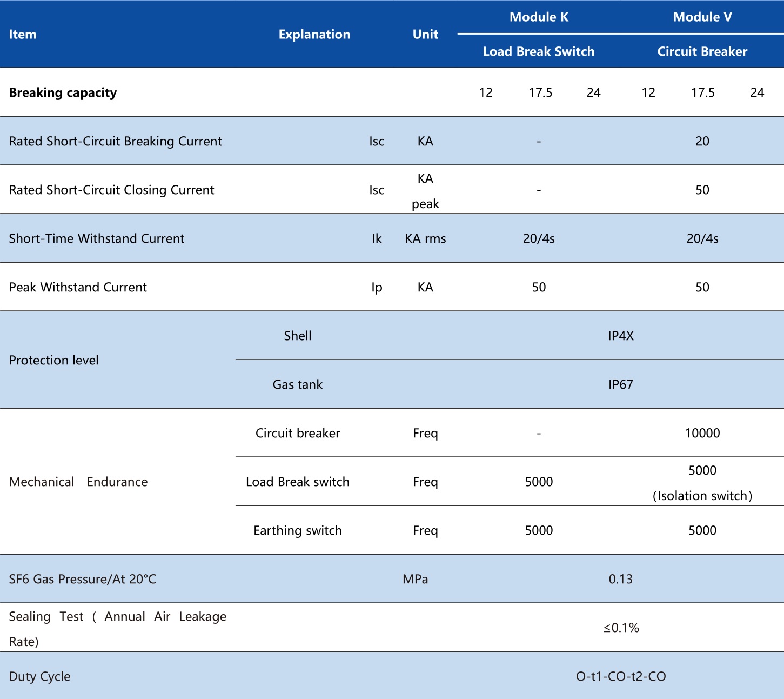784x699 pixels.
Task: Click the 'Duty Cycle' row label
Action: 40,676
